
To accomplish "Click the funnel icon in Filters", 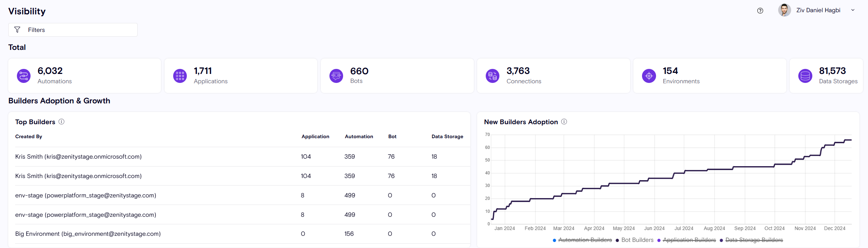I will (17, 30).
